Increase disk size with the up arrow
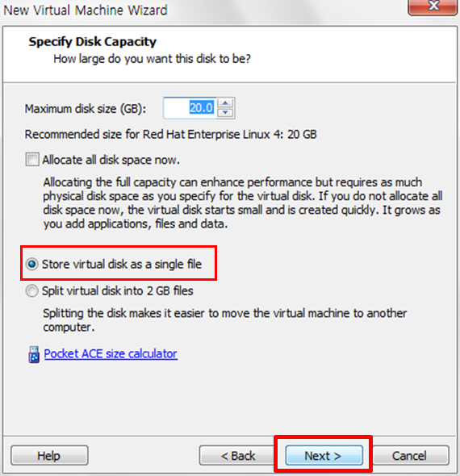Image resolution: width=460 pixels, height=476 pixels. [x=225, y=103]
